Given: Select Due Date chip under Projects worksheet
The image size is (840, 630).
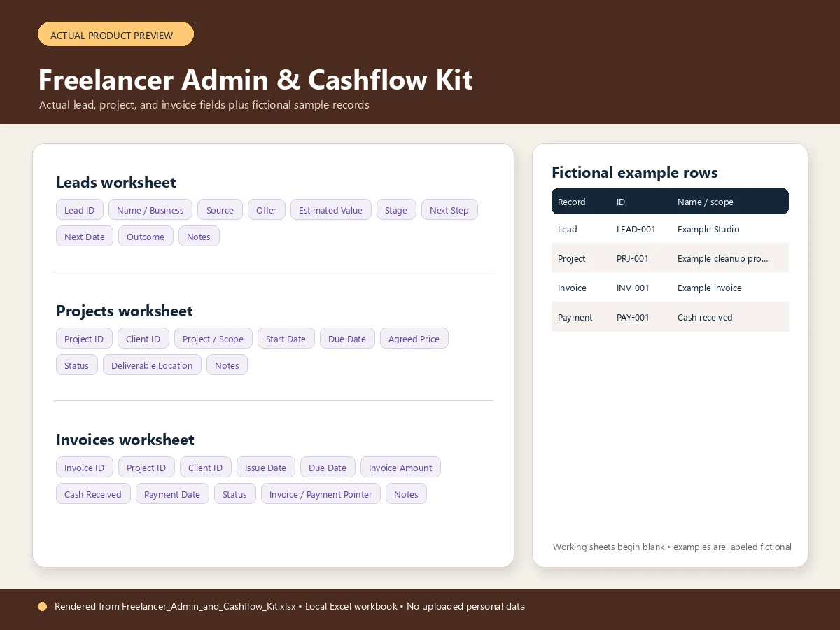Looking at the screenshot, I should point(347,339).
